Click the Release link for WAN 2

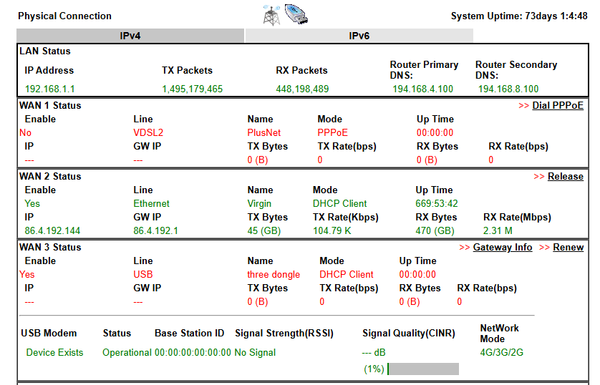click(x=565, y=176)
